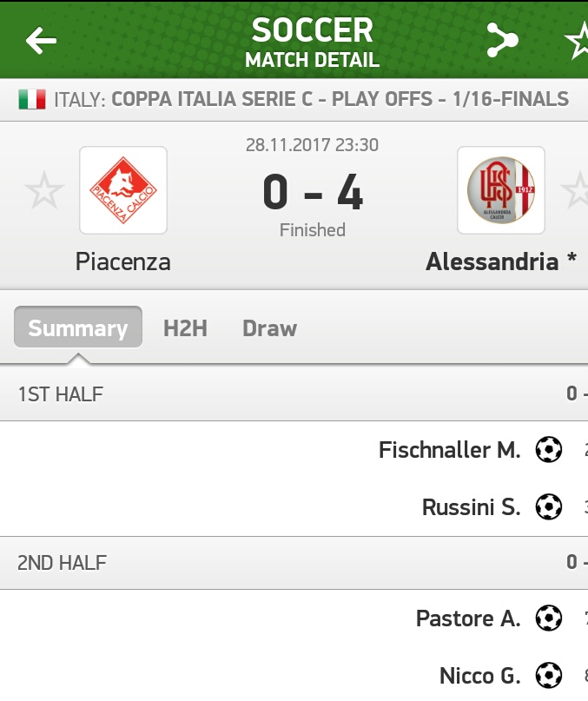
Task: Tap the goal ball icon next to Pastore A.
Action: 548,618
